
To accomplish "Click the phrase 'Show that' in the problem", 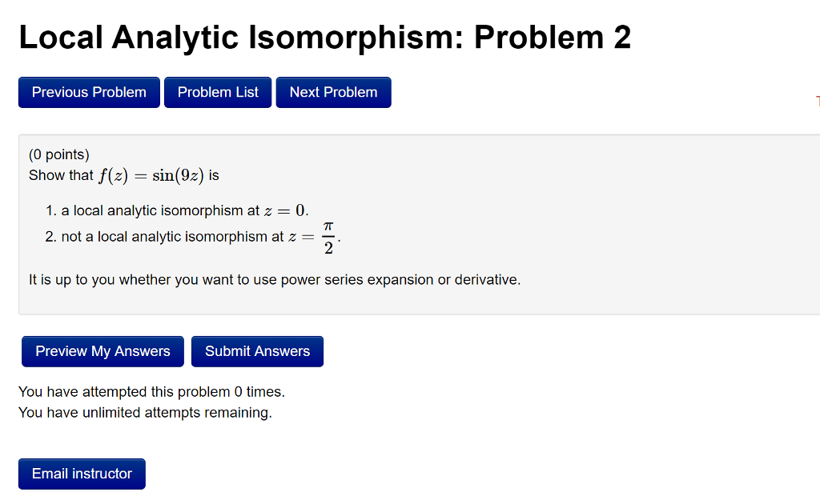I will tap(58, 174).
